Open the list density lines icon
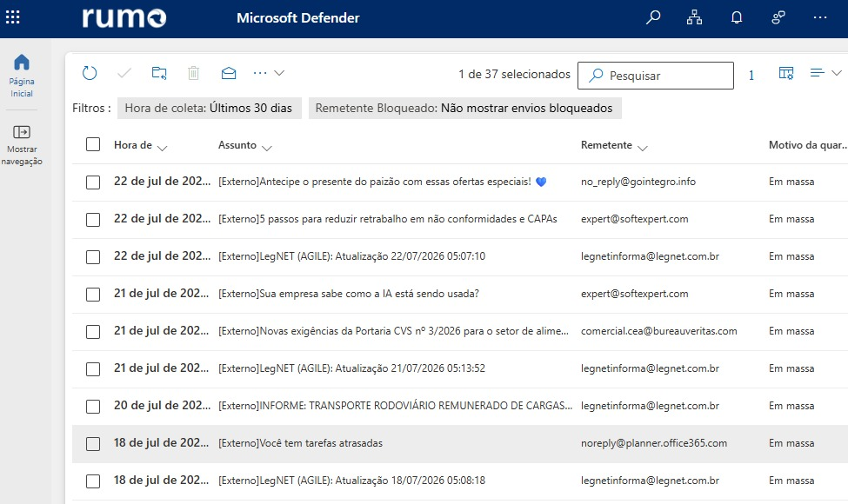The height and width of the screenshot is (504, 848). point(818,72)
